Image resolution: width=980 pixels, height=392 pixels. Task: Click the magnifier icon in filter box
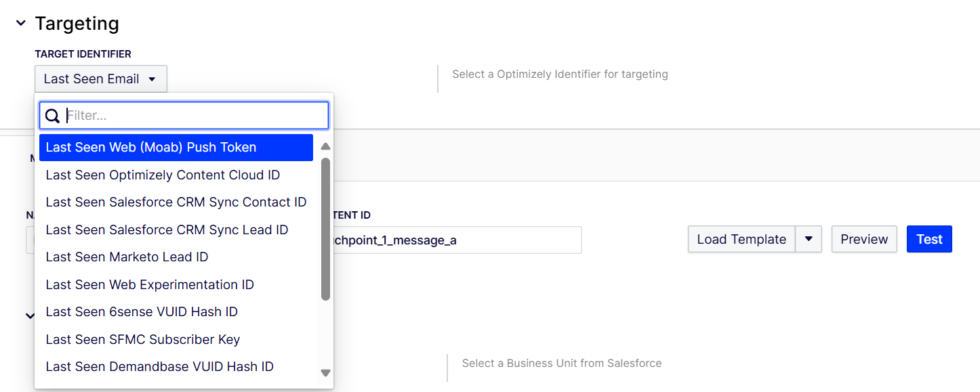(53, 116)
